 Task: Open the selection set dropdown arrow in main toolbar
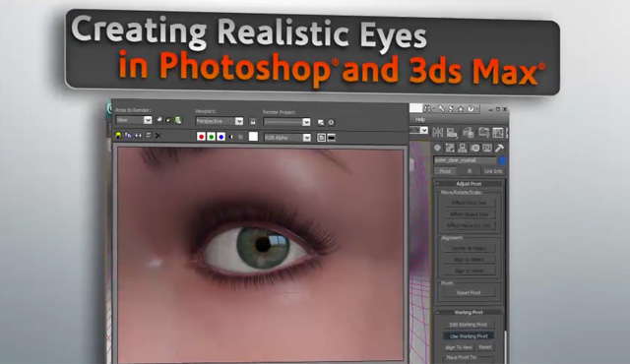click(x=424, y=131)
